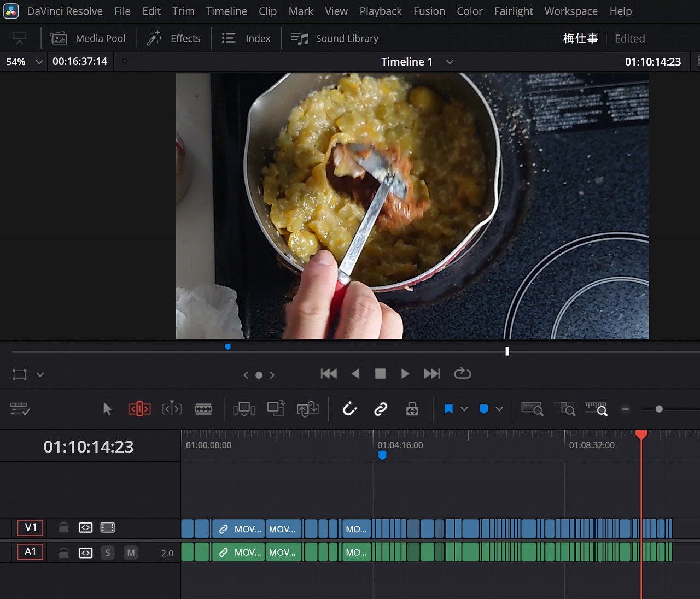Click the Replace Clip icon
Screen dimensions: 700x599
click(x=308, y=409)
